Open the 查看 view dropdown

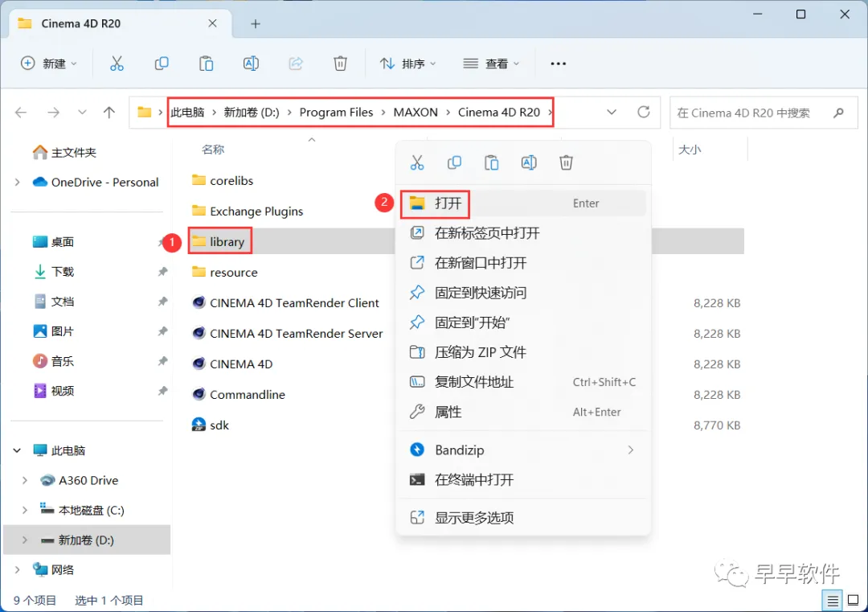tap(491, 64)
